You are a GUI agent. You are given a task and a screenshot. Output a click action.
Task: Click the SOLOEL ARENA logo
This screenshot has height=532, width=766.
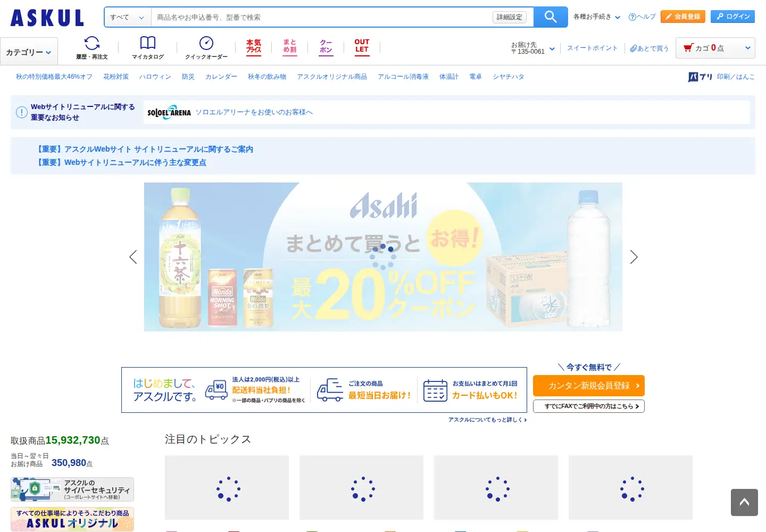pyautogui.click(x=169, y=112)
